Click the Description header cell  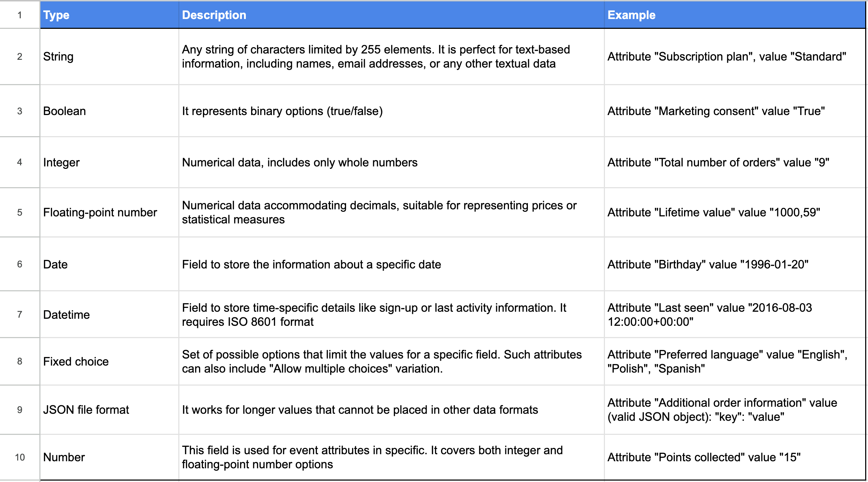[391, 15]
